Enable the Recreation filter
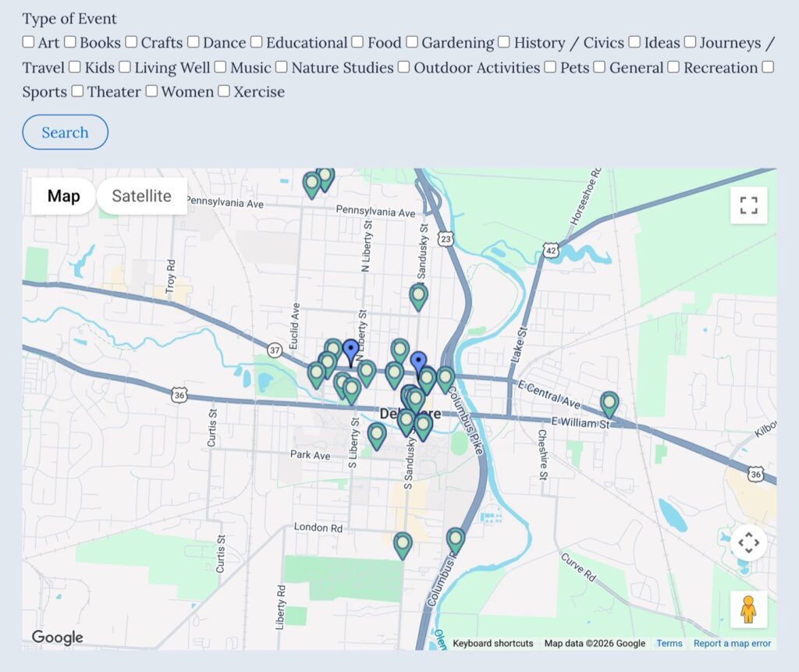Screen dimensions: 799x672 (673, 67)
